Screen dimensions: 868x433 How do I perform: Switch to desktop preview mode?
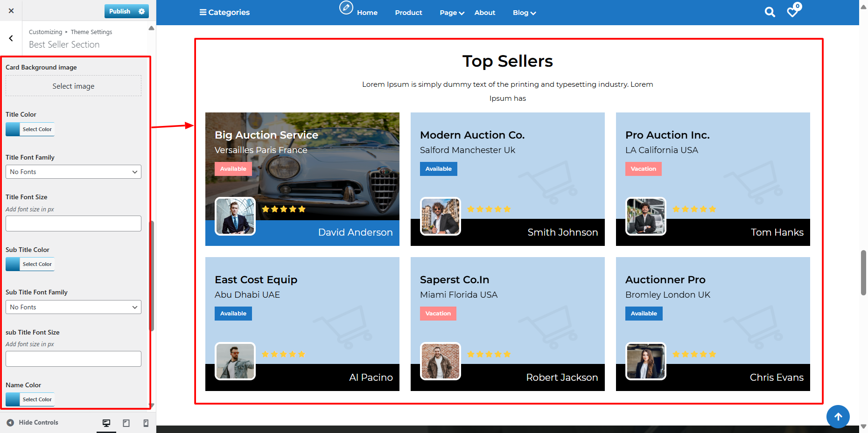106,423
